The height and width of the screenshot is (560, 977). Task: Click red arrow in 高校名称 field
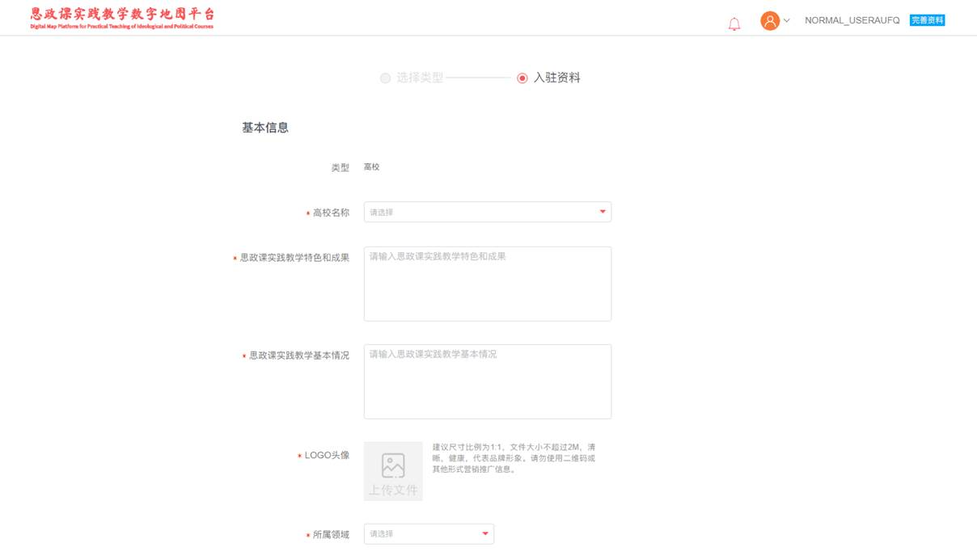[x=603, y=212]
